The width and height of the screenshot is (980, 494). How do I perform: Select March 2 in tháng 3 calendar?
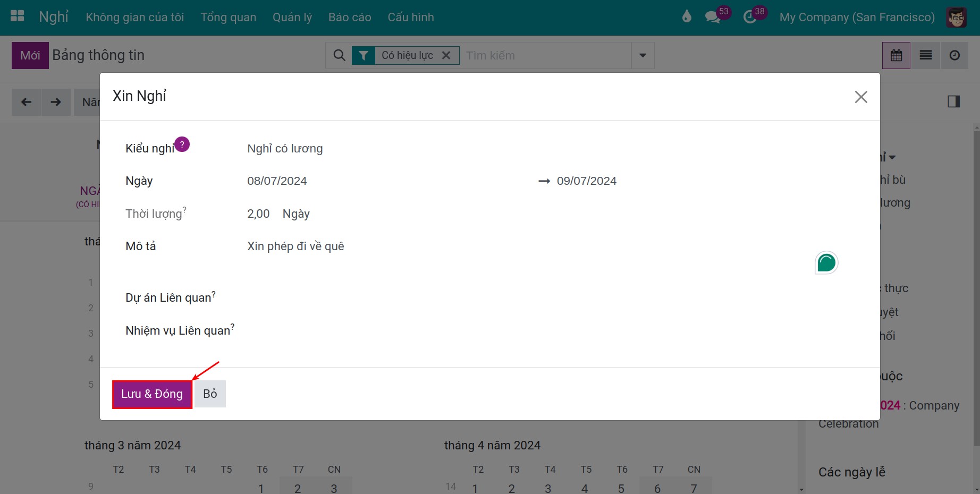(x=298, y=488)
